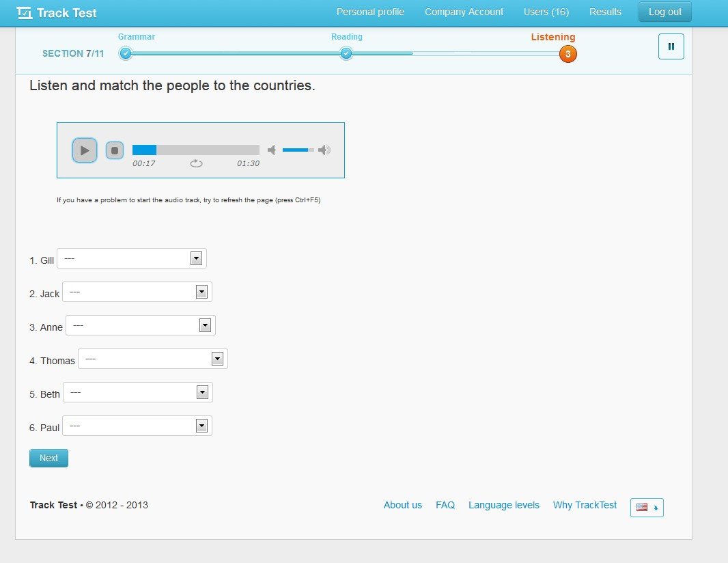
Task: Open the FAQ link
Action: pyautogui.click(x=445, y=505)
